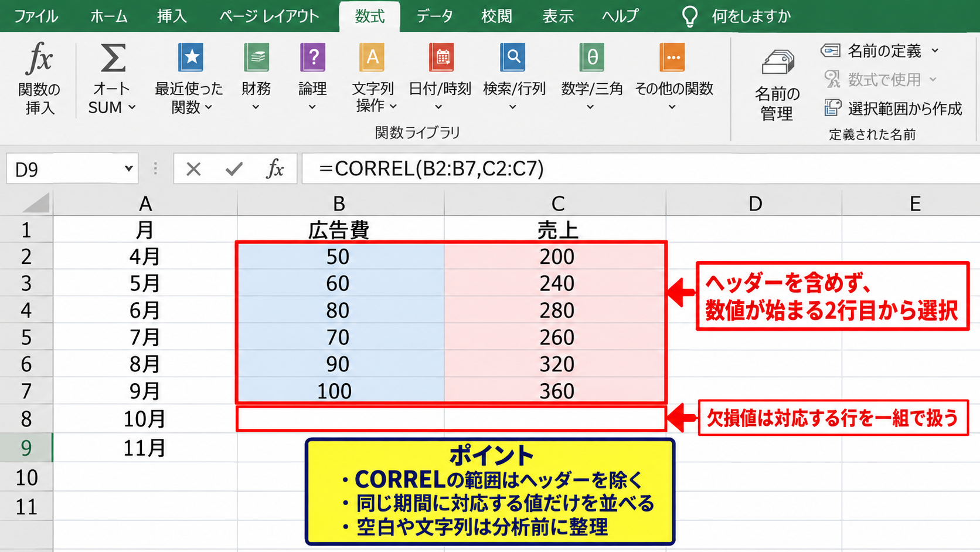This screenshot has width=980, height=552.
Task: Switch to the データ tab
Action: click(434, 16)
